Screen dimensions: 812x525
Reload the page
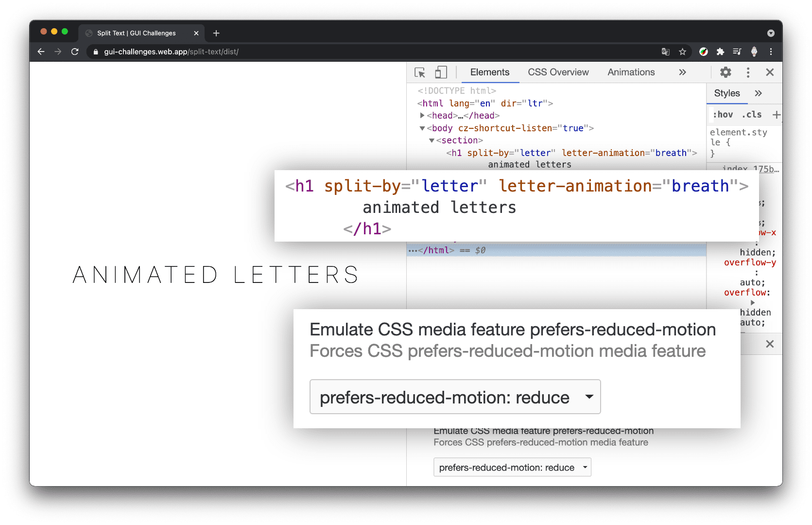pyautogui.click(x=75, y=52)
